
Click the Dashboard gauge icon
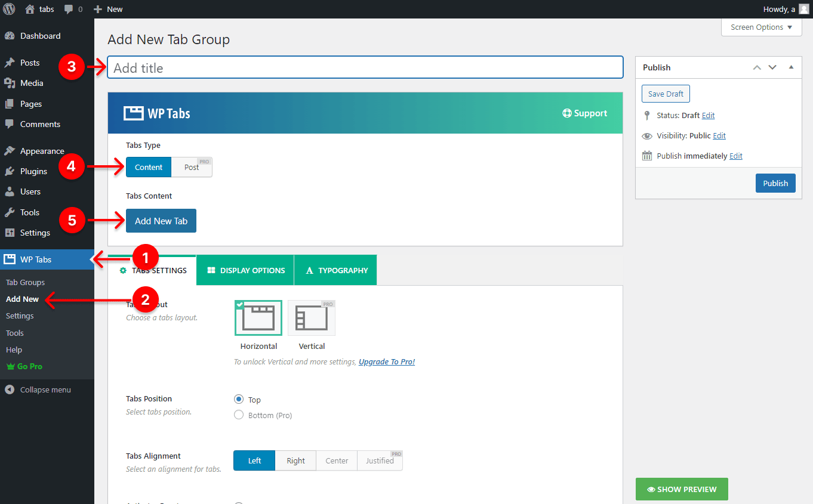coord(10,36)
